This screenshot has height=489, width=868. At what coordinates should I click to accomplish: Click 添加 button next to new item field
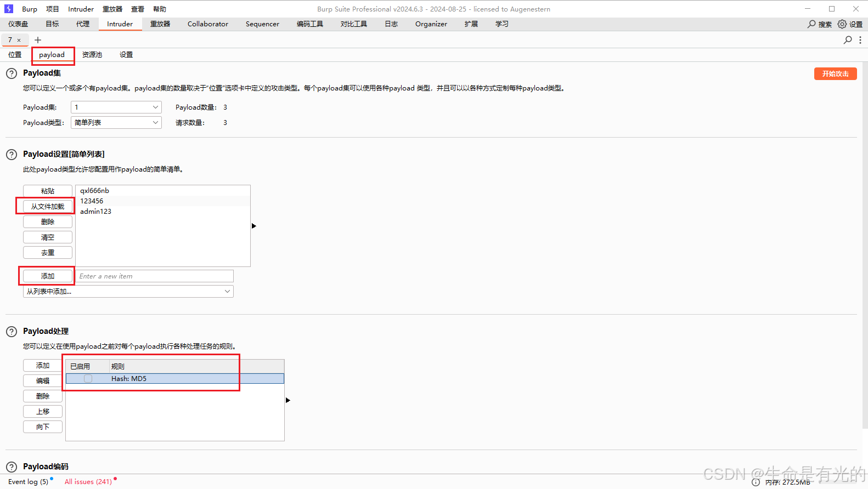tap(48, 276)
